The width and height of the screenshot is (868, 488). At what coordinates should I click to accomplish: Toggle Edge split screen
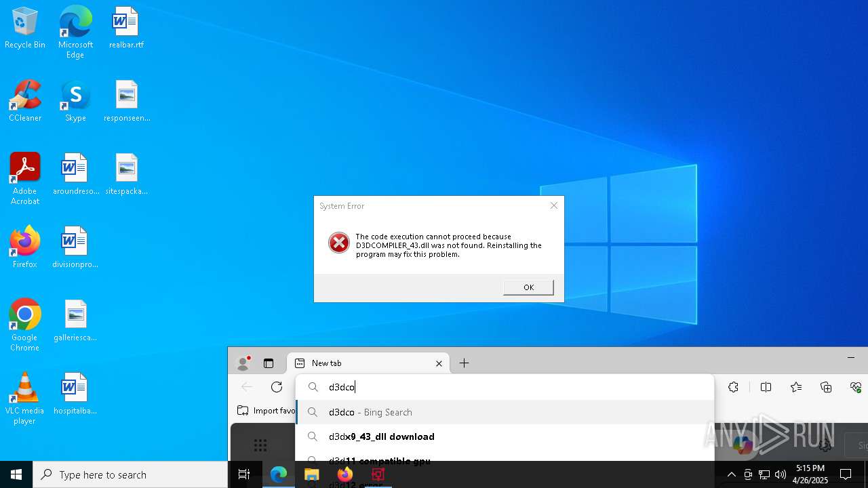pos(766,387)
